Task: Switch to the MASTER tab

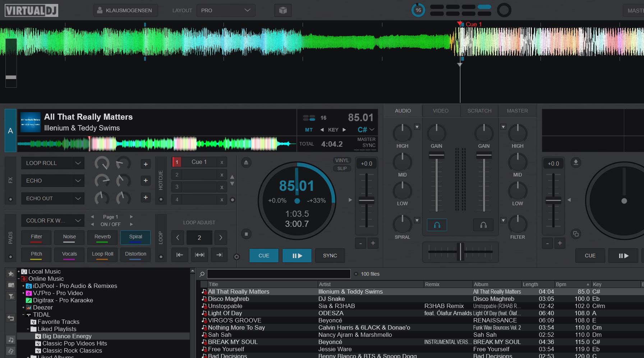Action: tap(517, 111)
